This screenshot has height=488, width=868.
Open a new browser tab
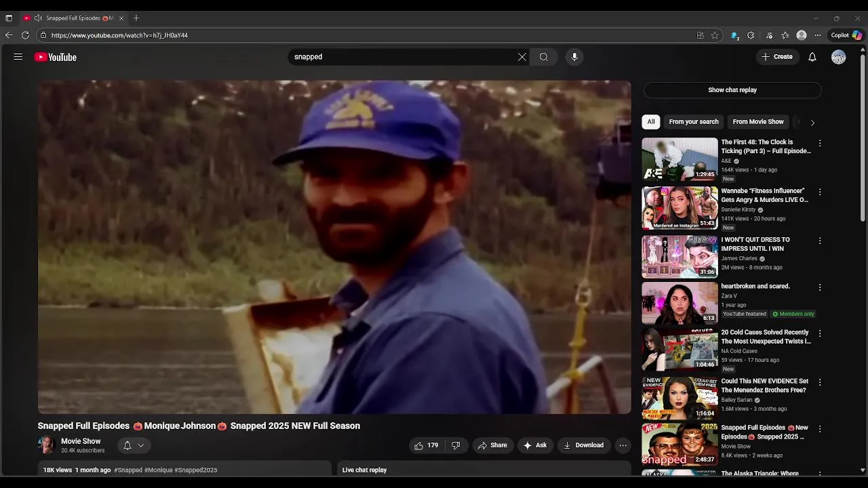tap(136, 18)
